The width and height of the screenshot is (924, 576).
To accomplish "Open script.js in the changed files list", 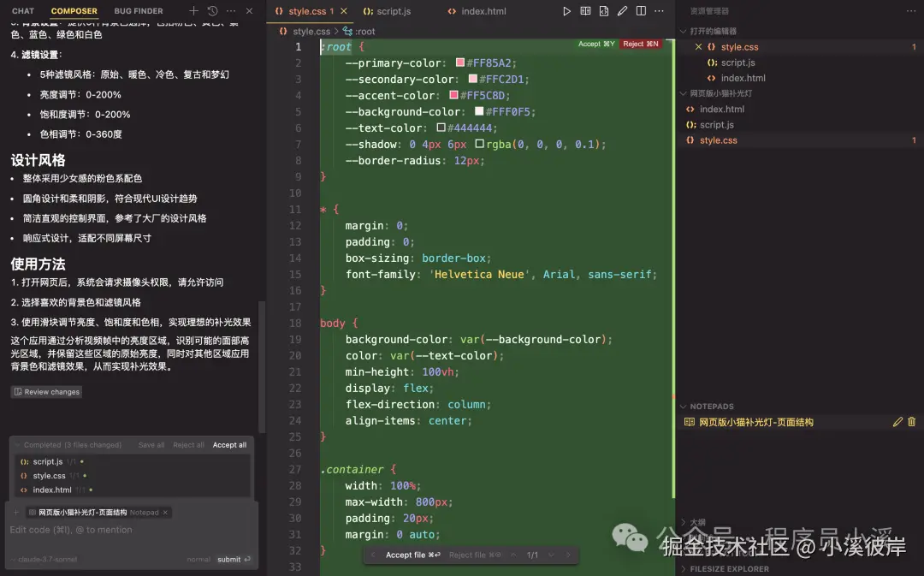I will (48, 461).
